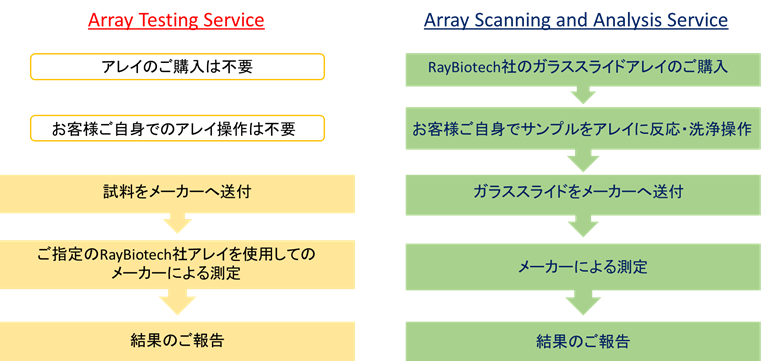
Task: Click the ご指定のRayBiotech社アレイ measurement step
Action: 177,264
